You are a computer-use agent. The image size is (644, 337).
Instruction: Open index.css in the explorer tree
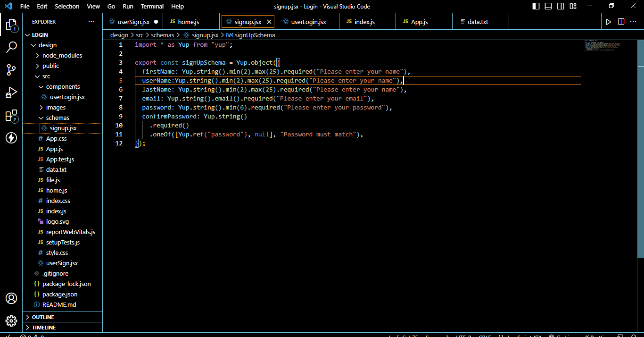click(x=62, y=201)
